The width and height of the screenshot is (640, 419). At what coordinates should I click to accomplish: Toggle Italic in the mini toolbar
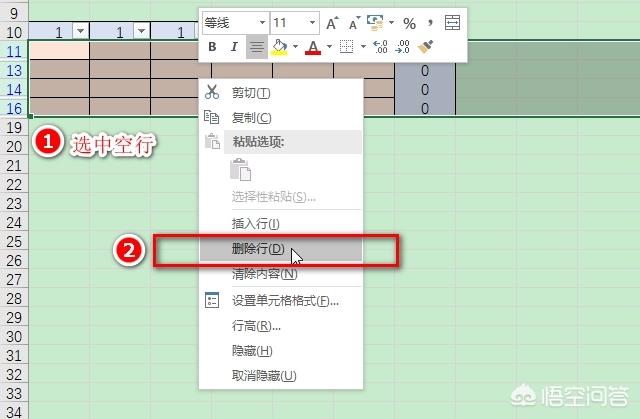234,47
